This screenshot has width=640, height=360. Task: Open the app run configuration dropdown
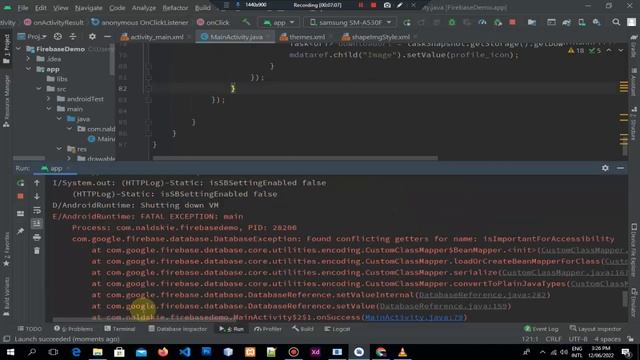pyautogui.click(x=279, y=22)
